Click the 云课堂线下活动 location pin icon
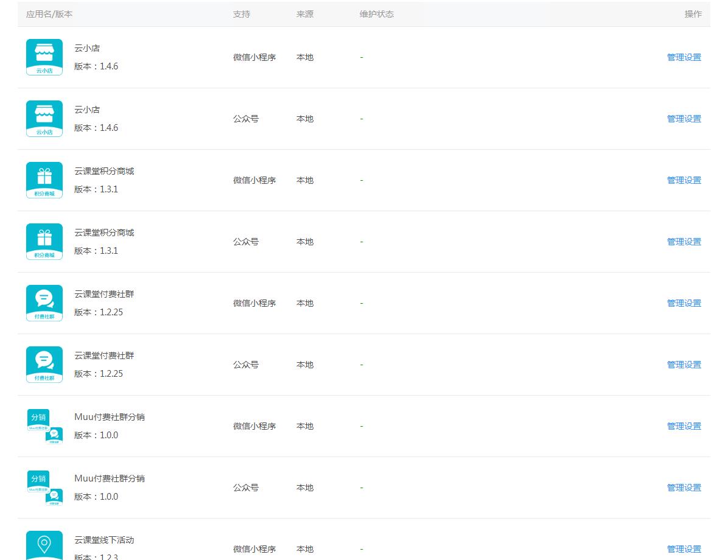 (x=44, y=545)
